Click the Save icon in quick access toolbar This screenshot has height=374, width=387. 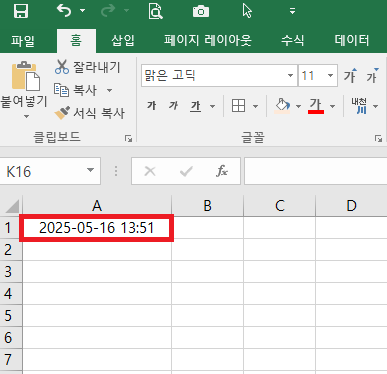tap(21, 11)
